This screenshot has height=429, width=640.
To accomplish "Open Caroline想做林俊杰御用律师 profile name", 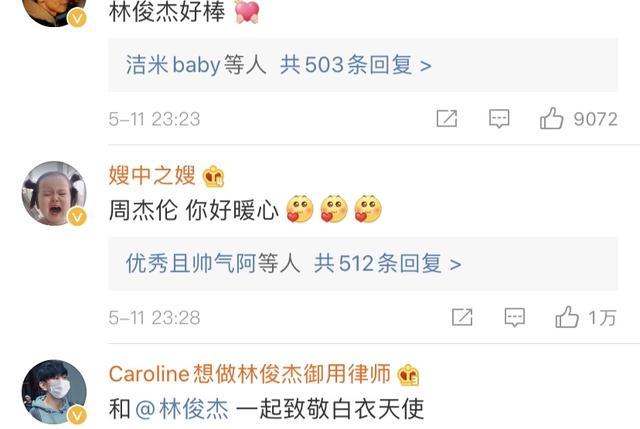I will pyautogui.click(x=250, y=373).
